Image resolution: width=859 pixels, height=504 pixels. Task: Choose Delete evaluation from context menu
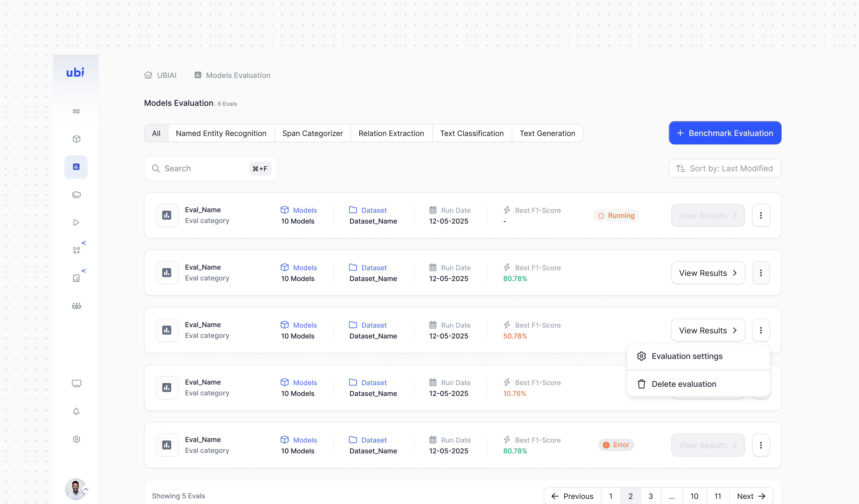(x=683, y=384)
